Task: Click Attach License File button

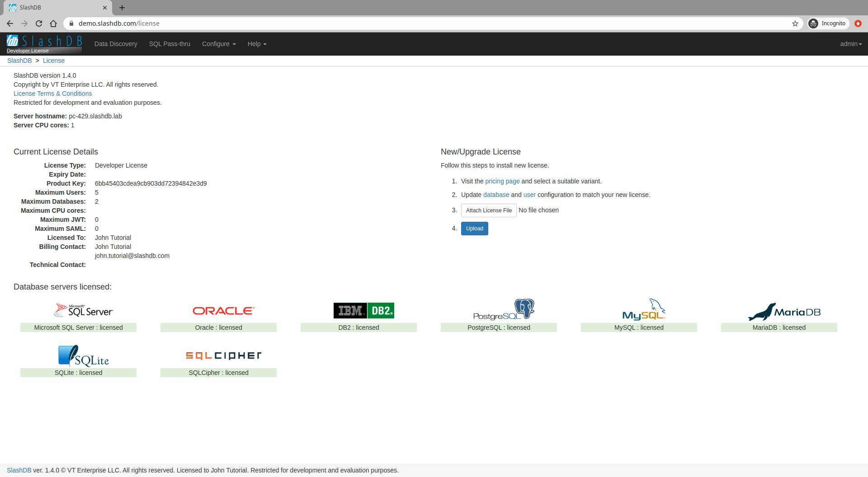Action: [489, 210]
